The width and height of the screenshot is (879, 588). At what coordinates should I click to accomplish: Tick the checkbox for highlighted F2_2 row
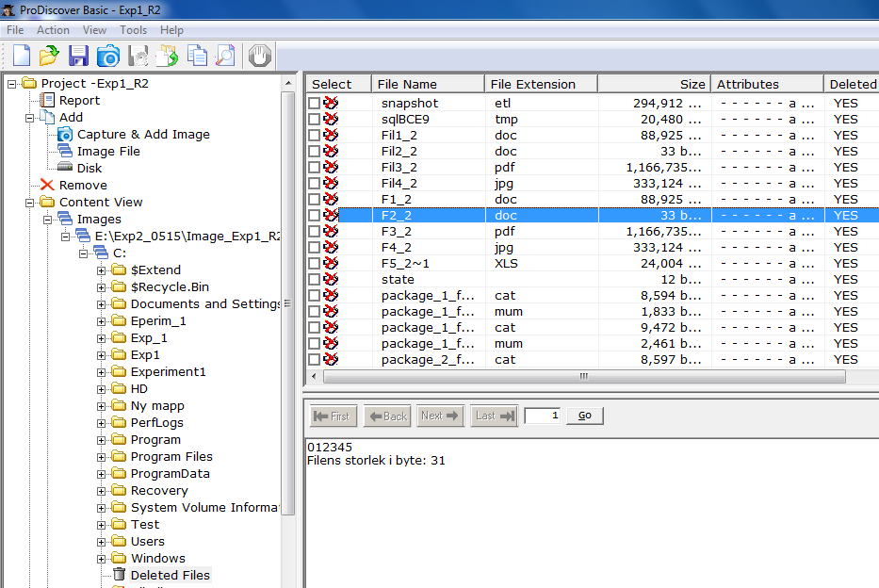(x=314, y=215)
